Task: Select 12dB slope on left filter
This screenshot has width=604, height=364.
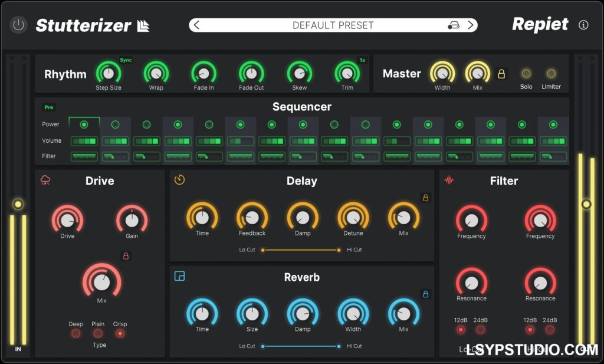Action: 461,330
